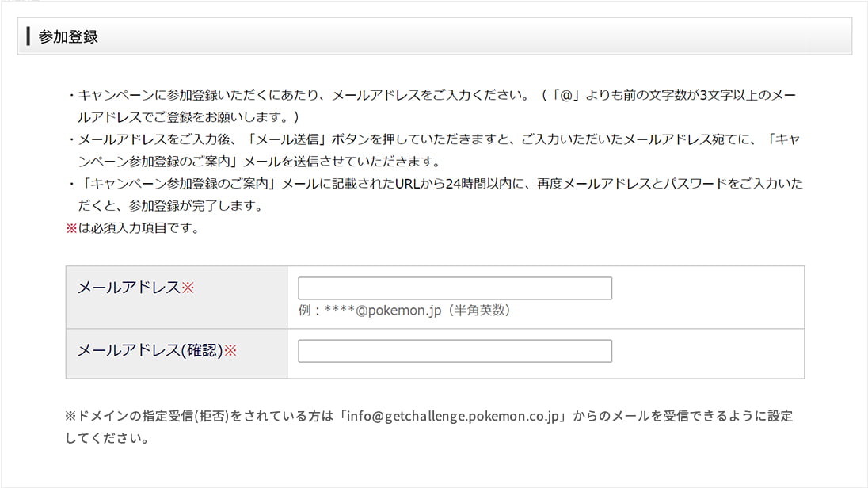Click the 参加登録 section heading

tap(68, 36)
